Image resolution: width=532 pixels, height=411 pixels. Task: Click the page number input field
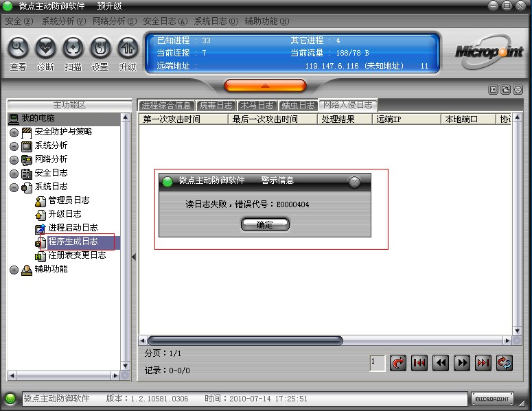click(378, 363)
